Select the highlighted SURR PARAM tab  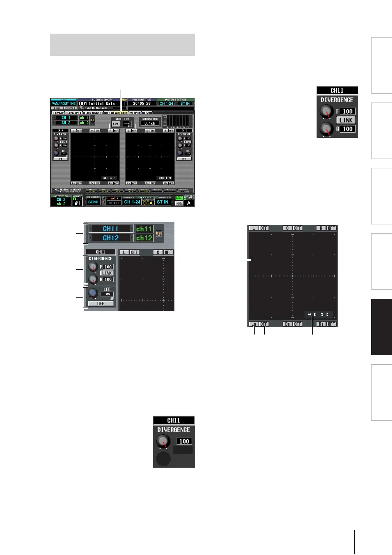click(x=121, y=113)
